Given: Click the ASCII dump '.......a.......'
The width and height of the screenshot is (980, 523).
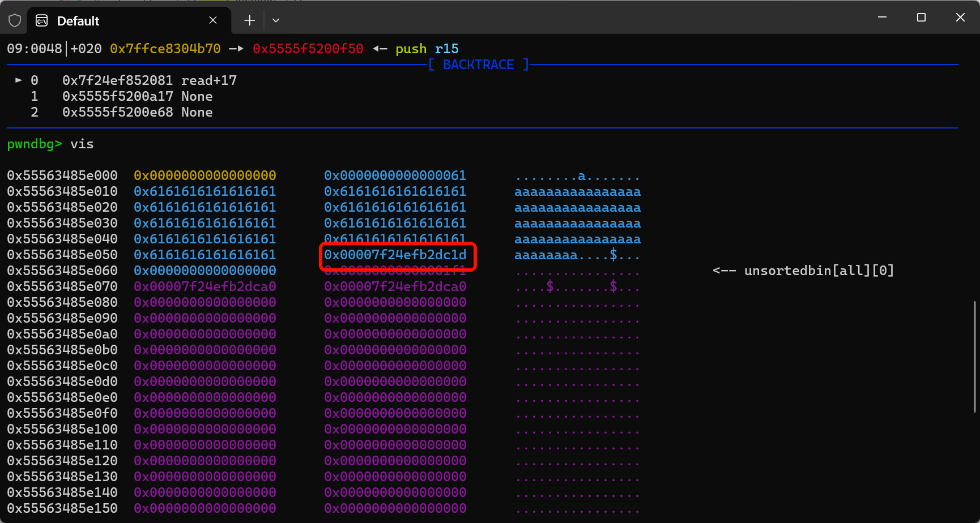Looking at the screenshot, I should [x=578, y=175].
